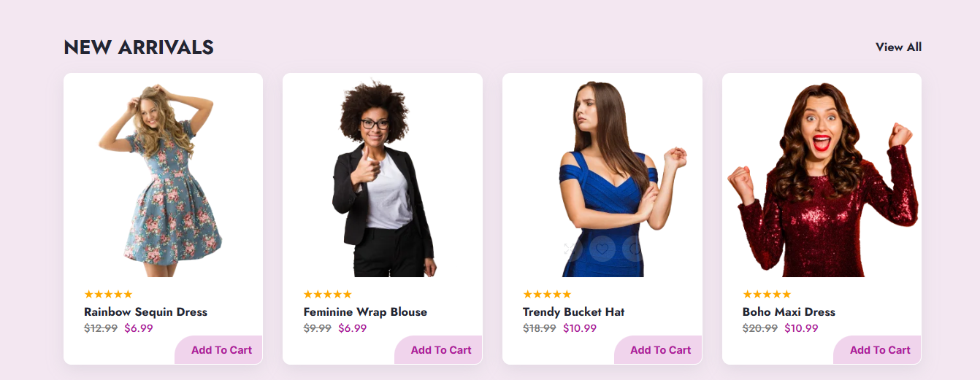Image resolution: width=980 pixels, height=380 pixels.
Task: Click the compare refresh icon on blue dress
Action: point(634,249)
